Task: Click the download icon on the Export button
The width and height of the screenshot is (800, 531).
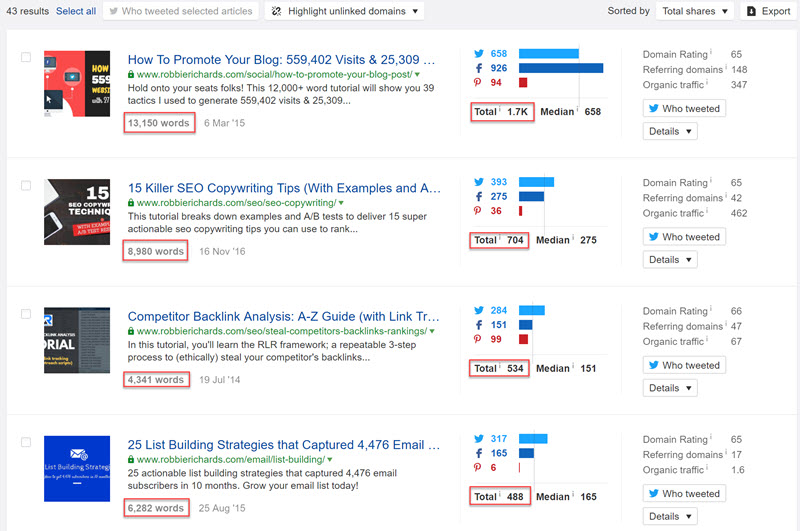Action: tap(752, 11)
